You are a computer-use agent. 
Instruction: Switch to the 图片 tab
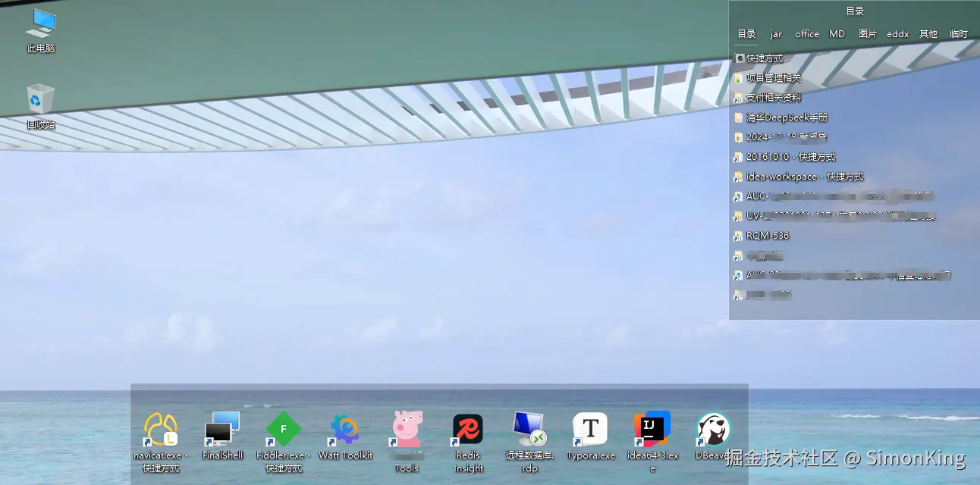point(868,34)
